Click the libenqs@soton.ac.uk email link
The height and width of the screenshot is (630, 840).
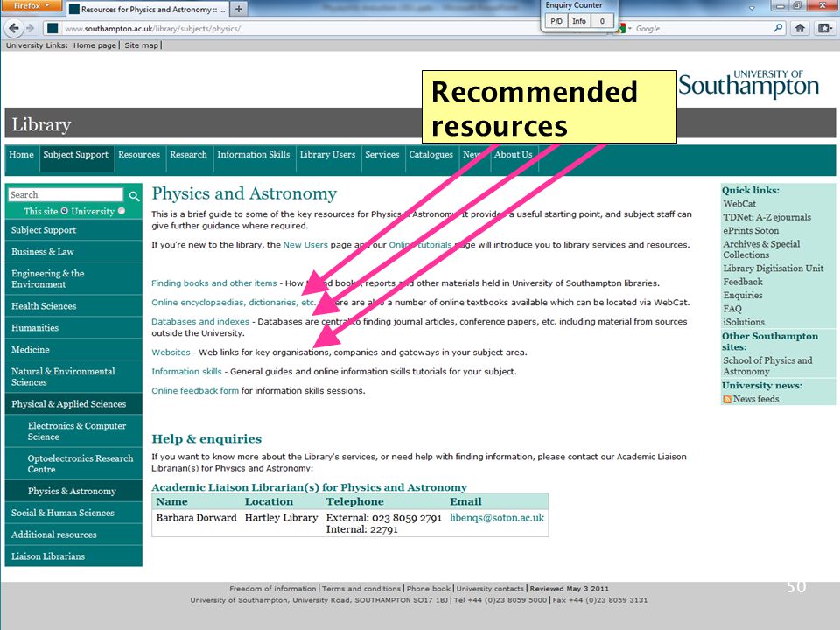497,517
